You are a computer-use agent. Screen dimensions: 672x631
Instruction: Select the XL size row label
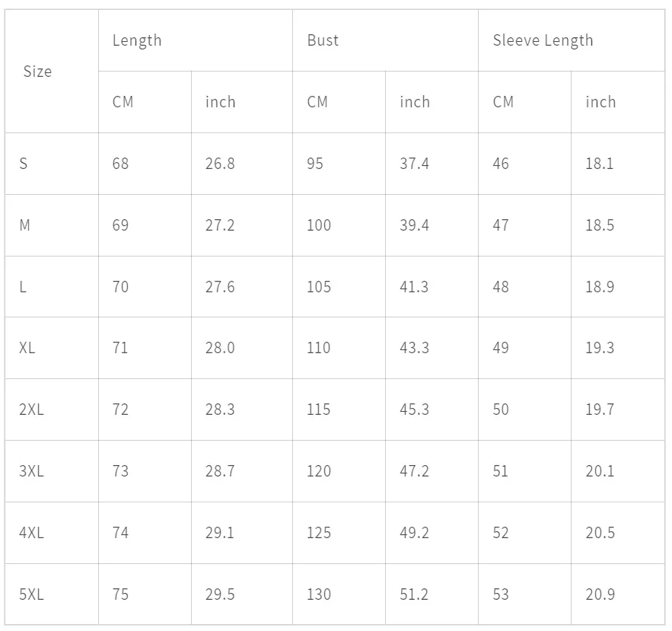click(27, 348)
